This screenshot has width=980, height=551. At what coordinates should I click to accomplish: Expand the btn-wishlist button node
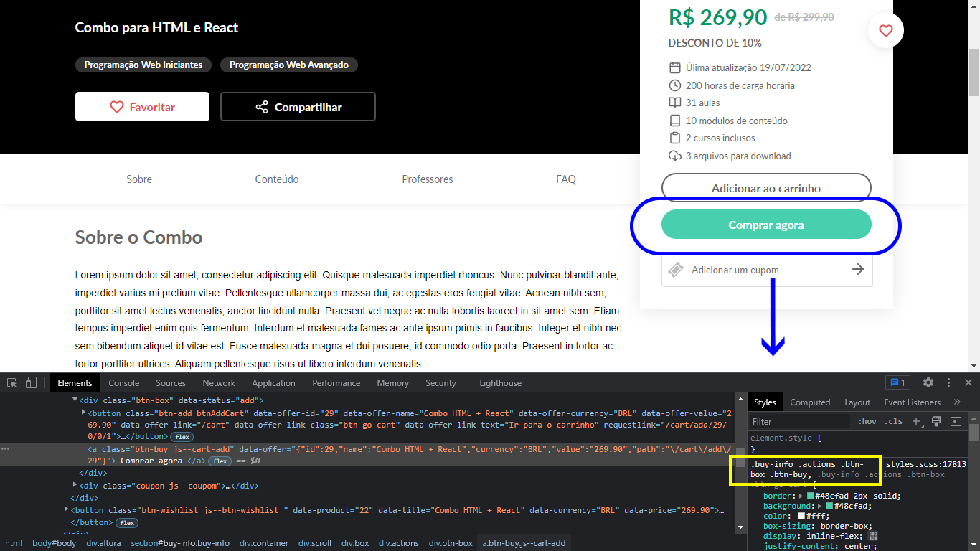(66, 510)
